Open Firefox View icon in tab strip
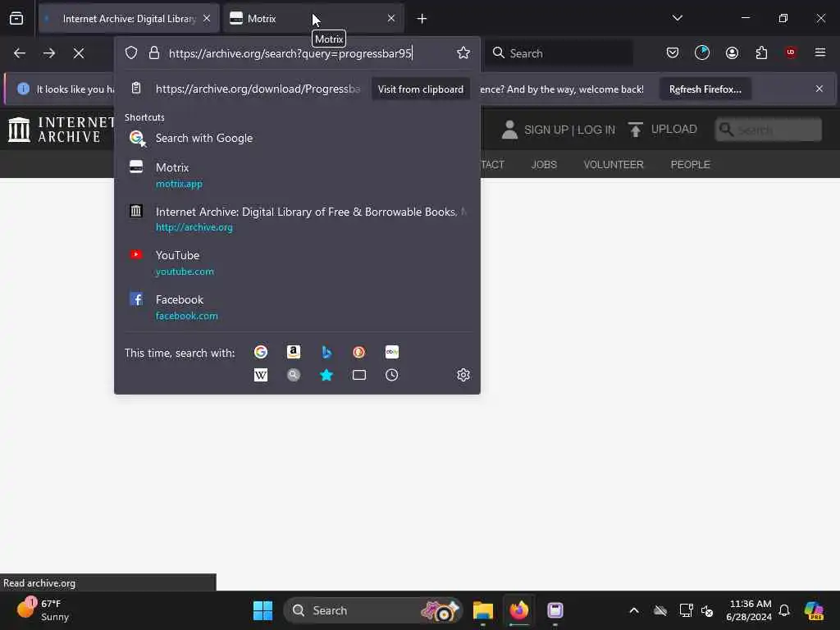 click(16, 19)
